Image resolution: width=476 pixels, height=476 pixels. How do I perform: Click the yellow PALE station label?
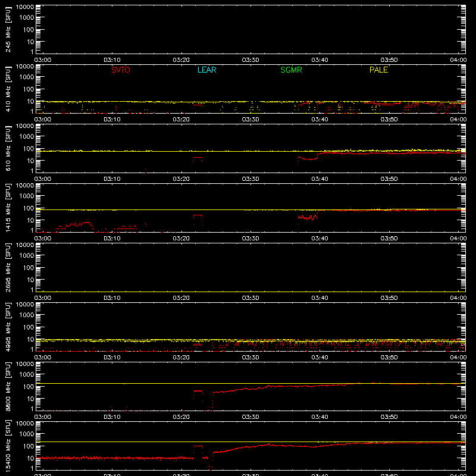pyautogui.click(x=378, y=70)
